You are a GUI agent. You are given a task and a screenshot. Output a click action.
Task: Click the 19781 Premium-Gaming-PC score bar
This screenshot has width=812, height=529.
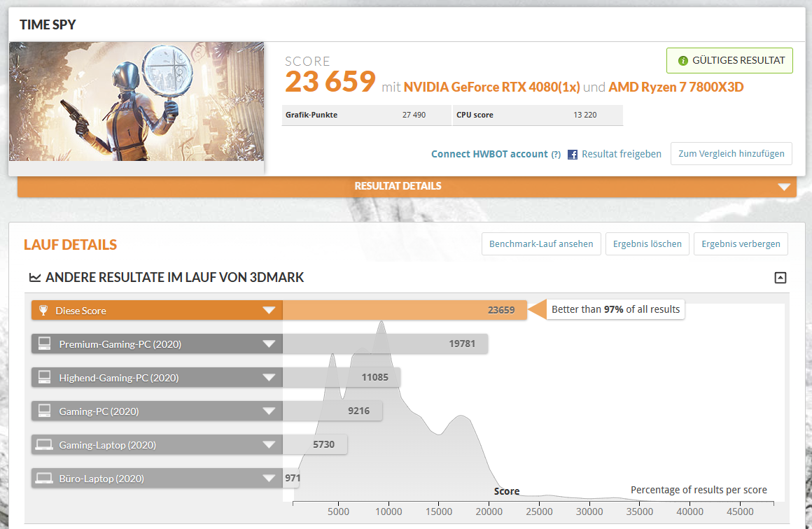(x=385, y=344)
